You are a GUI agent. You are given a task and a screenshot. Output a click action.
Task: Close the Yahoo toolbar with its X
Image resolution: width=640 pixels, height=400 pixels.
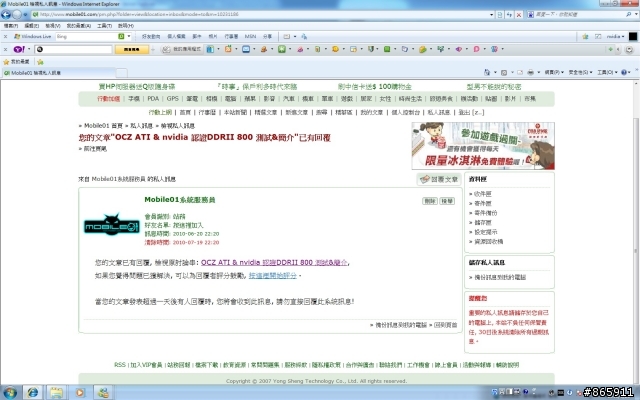point(5,49)
